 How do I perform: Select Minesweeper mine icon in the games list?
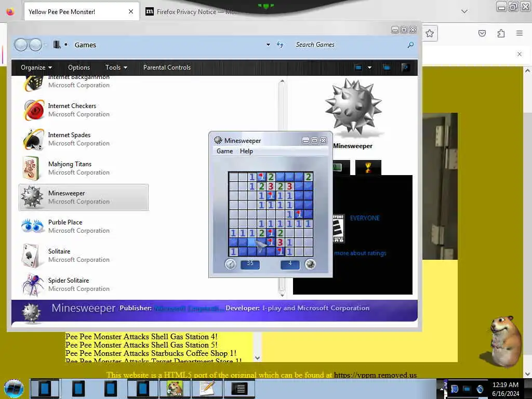(32, 197)
